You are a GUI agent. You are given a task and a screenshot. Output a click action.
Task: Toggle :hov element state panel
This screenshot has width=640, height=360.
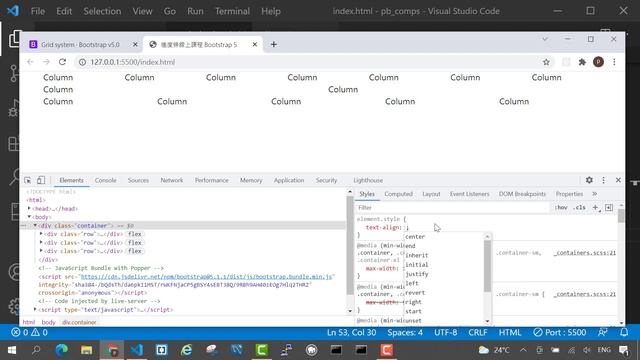[561, 207]
